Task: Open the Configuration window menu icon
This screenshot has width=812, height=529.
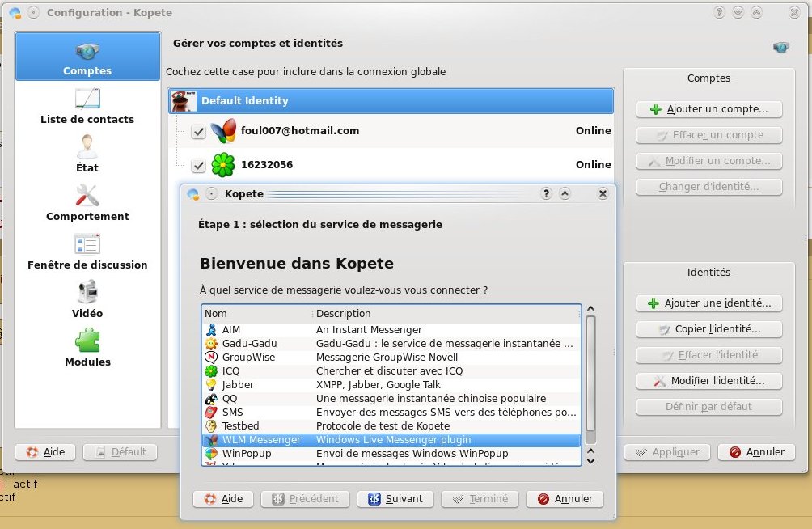Action: [x=15, y=13]
